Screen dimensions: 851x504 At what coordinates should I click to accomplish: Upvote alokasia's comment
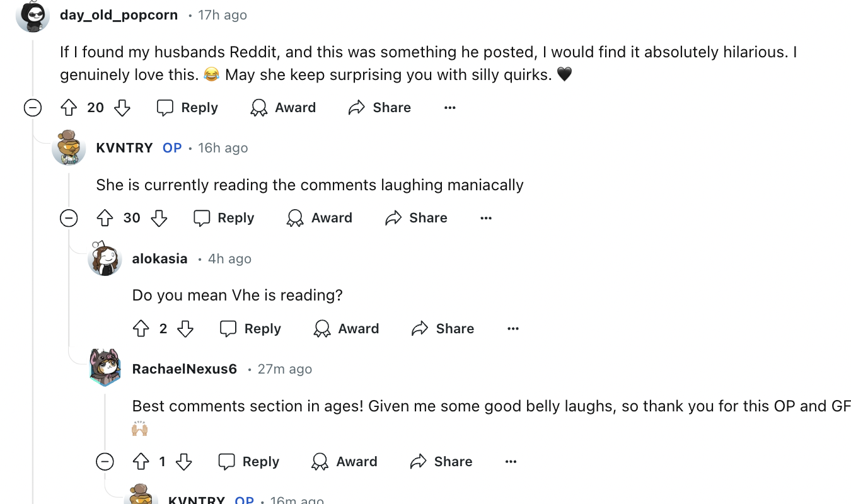(141, 329)
